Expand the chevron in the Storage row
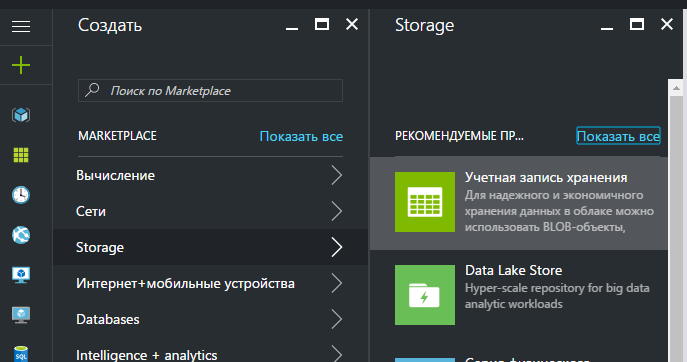Screen dimensions: 687x362 [336, 247]
